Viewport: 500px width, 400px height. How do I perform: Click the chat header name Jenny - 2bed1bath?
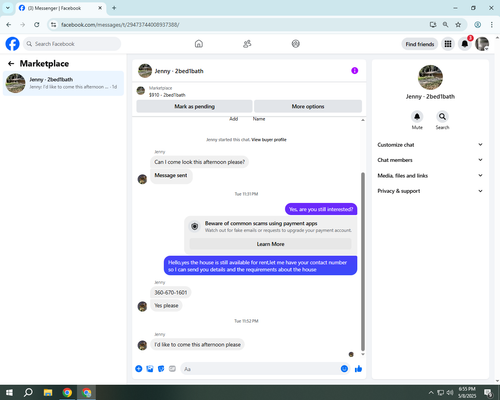pos(179,71)
